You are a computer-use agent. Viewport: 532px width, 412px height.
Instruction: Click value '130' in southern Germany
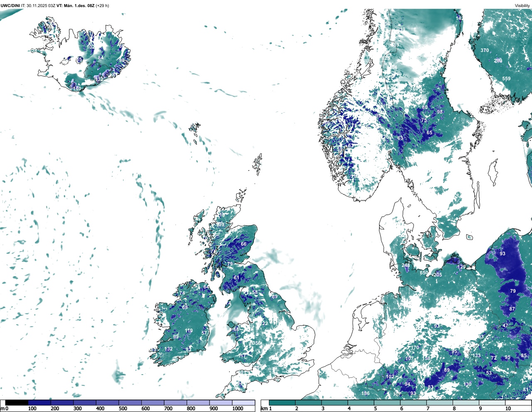tap(468, 384)
